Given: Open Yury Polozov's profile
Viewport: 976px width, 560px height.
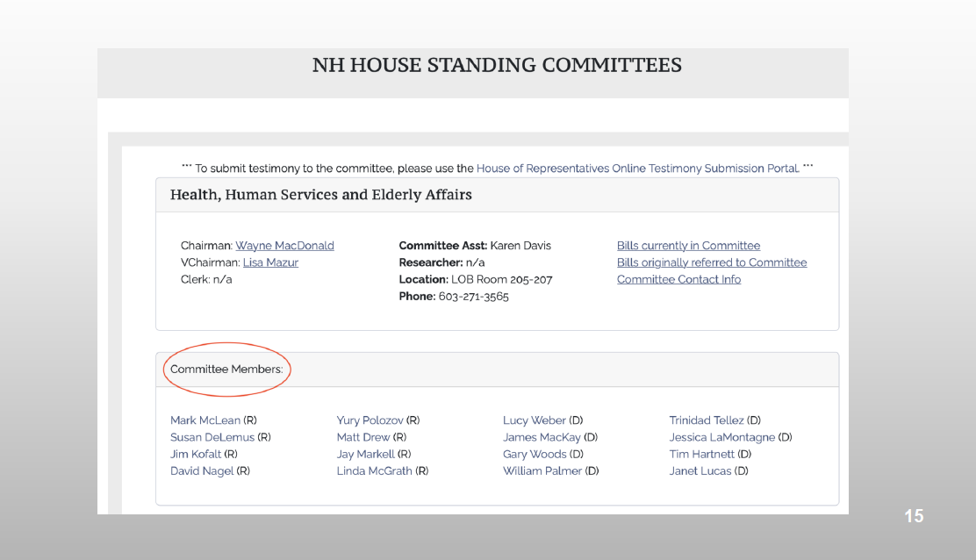Looking at the screenshot, I should coord(370,420).
